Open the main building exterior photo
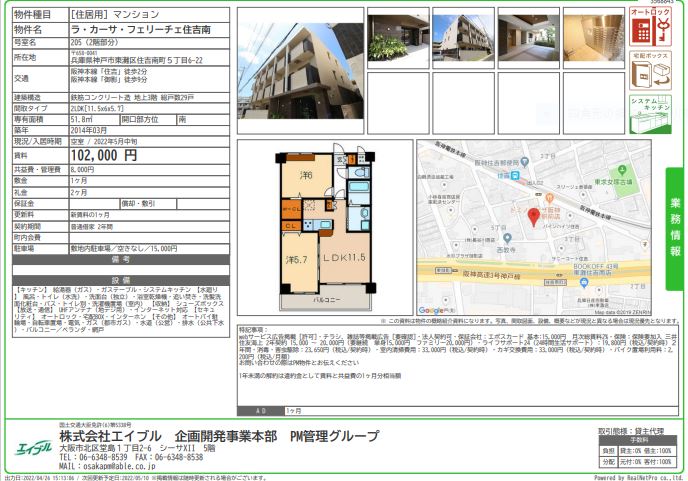Screen dimensions: 688x481 coord(301,71)
